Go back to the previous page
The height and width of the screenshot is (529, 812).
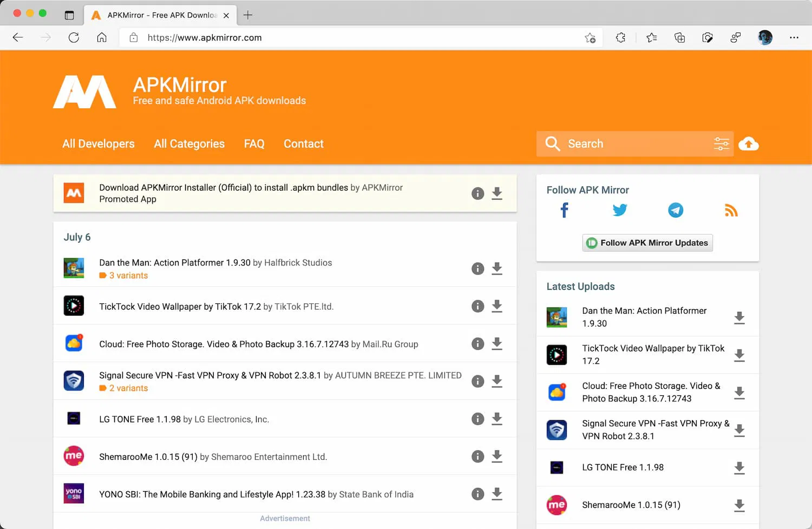click(x=18, y=37)
